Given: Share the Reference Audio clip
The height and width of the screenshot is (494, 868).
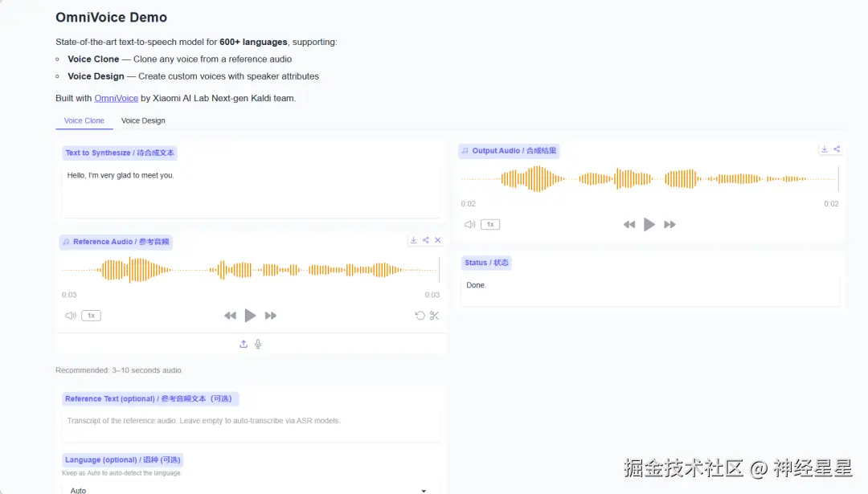Looking at the screenshot, I should tap(426, 240).
